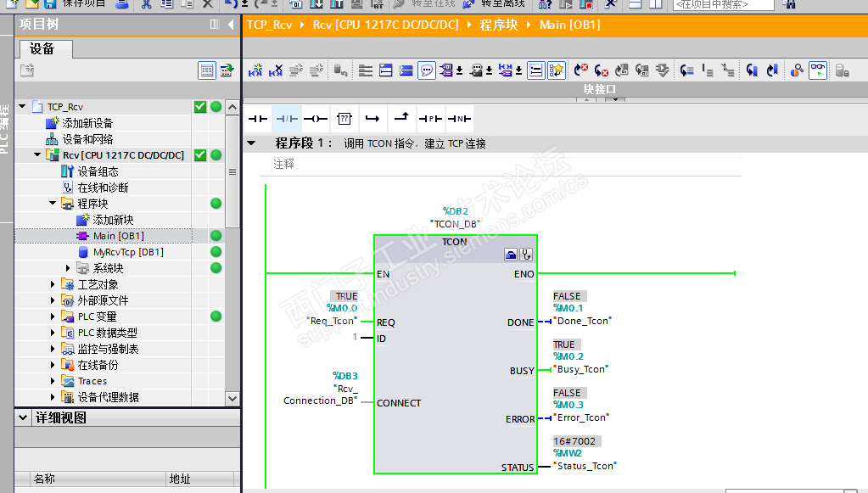
Task: Expand the PLC 变量 folder
Action: pos(53,317)
